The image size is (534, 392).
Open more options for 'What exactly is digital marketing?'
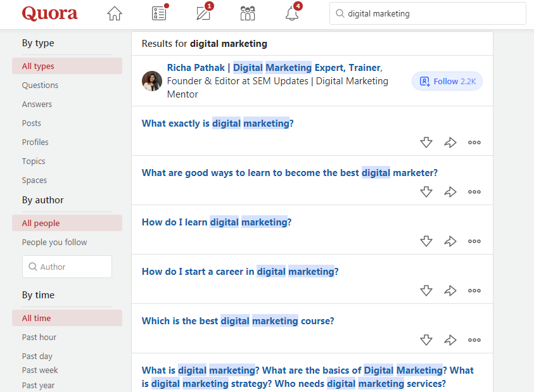click(x=474, y=142)
